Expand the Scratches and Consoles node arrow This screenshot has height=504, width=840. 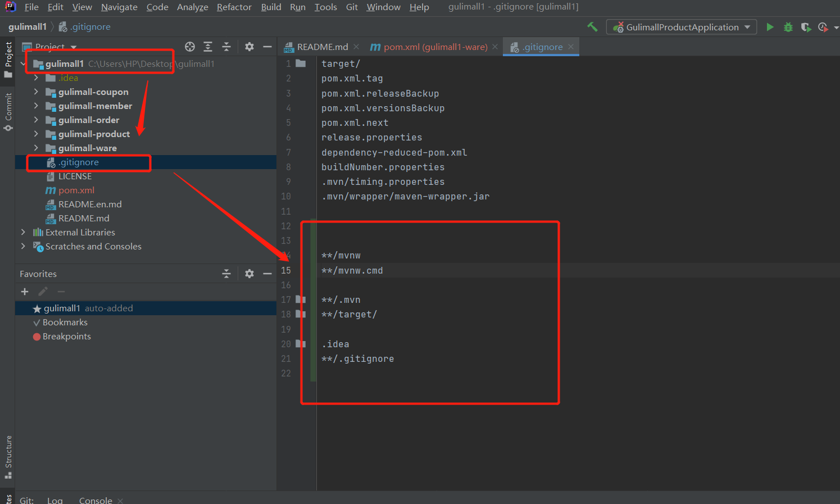tap(23, 246)
